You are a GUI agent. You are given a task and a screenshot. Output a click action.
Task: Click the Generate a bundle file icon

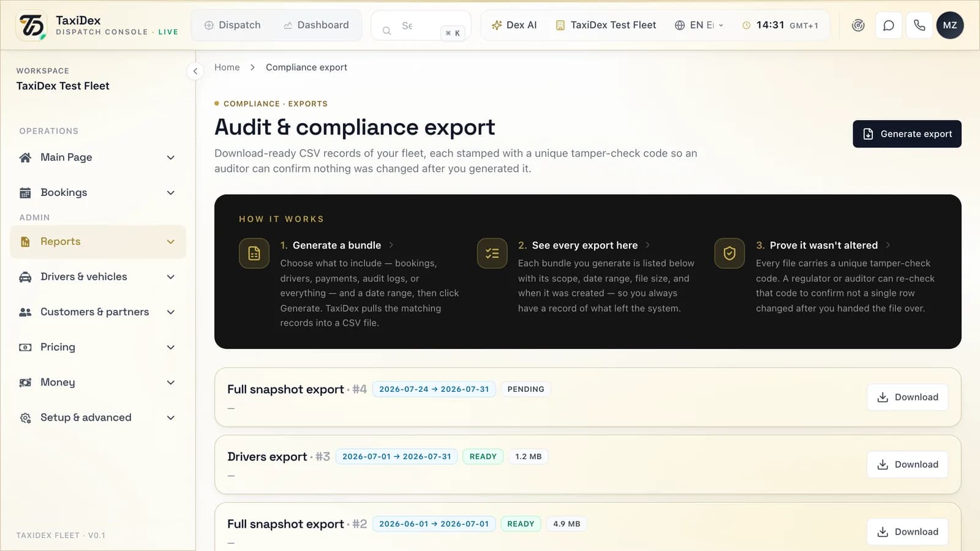254,253
